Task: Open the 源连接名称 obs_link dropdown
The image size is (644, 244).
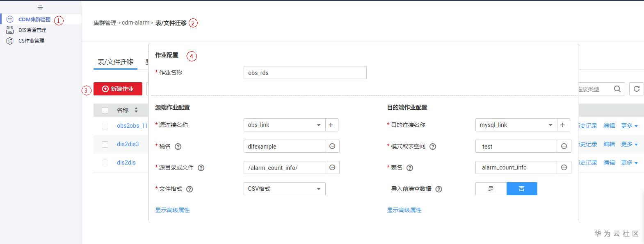Action: click(285, 125)
